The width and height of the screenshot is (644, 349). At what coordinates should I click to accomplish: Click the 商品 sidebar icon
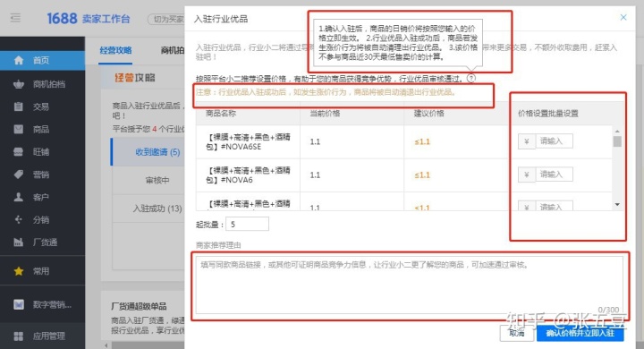pyautogui.click(x=19, y=130)
